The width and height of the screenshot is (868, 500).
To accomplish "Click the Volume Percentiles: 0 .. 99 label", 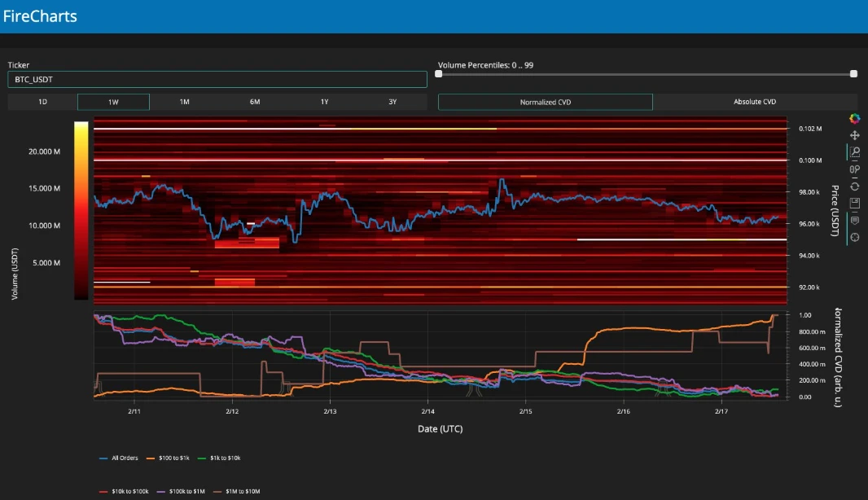I will [485, 65].
